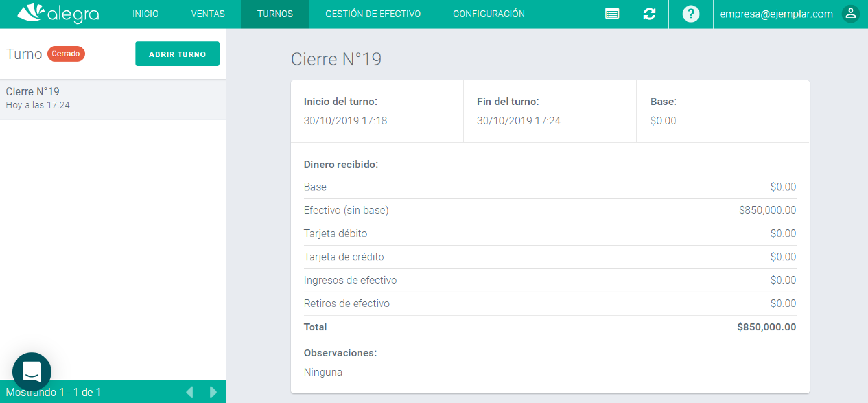Click the $850,000.00 Efectivo amount
The height and width of the screenshot is (403, 868).
767,210
